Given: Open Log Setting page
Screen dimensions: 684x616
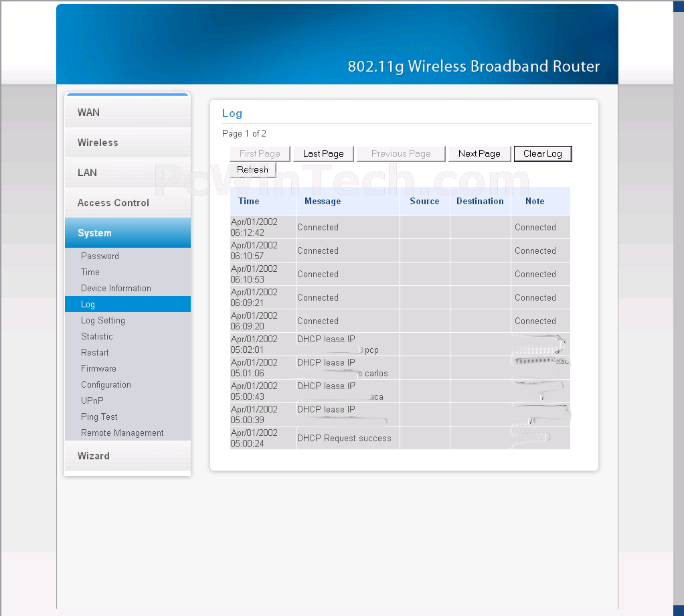Looking at the screenshot, I should tap(103, 320).
